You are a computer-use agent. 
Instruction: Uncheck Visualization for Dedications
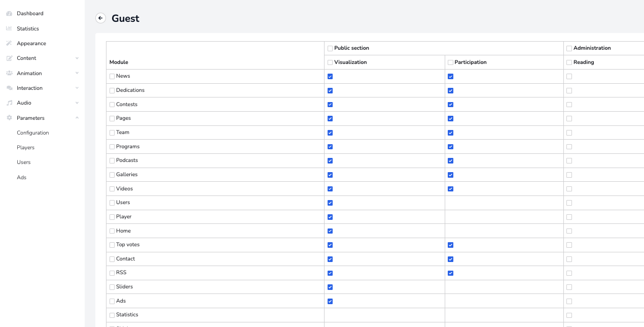(x=330, y=90)
